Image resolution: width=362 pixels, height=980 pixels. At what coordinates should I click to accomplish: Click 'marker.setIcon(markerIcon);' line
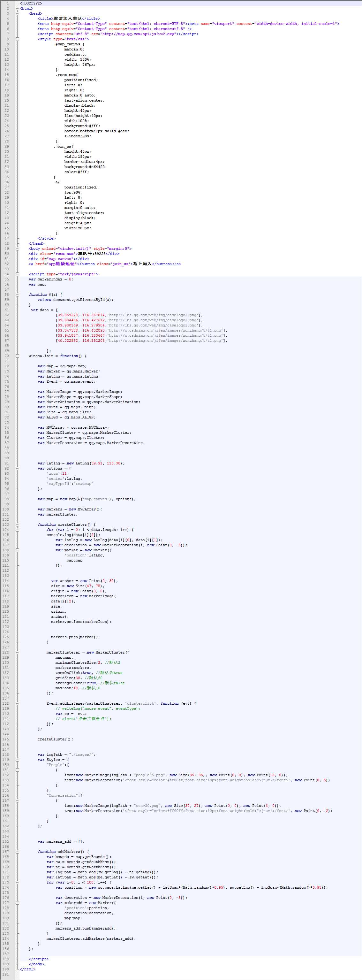81,622
